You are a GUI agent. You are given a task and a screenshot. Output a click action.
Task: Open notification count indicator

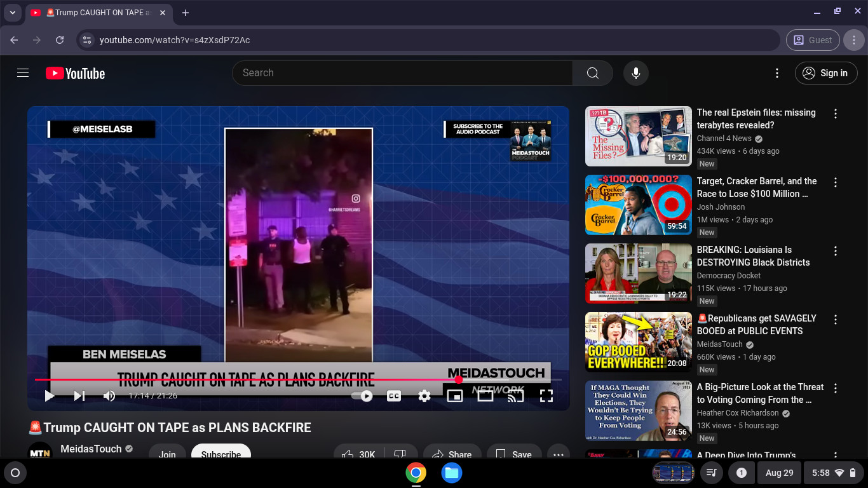[741, 473]
